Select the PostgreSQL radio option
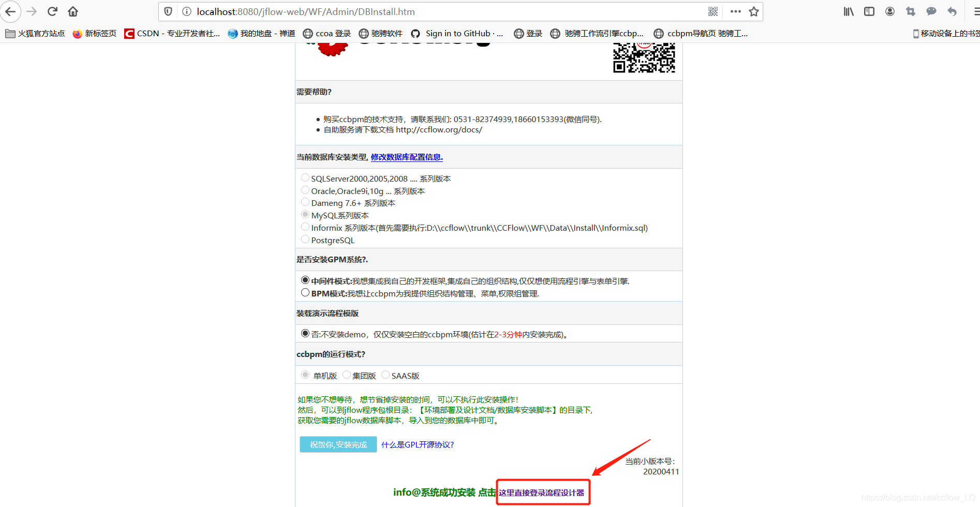980x507 pixels. point(305,240)
